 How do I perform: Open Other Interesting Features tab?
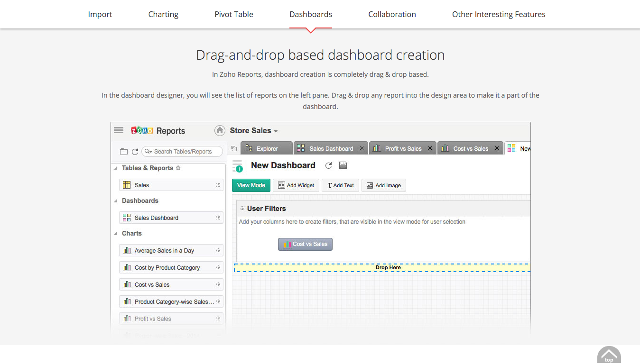[x=499, y=14]
